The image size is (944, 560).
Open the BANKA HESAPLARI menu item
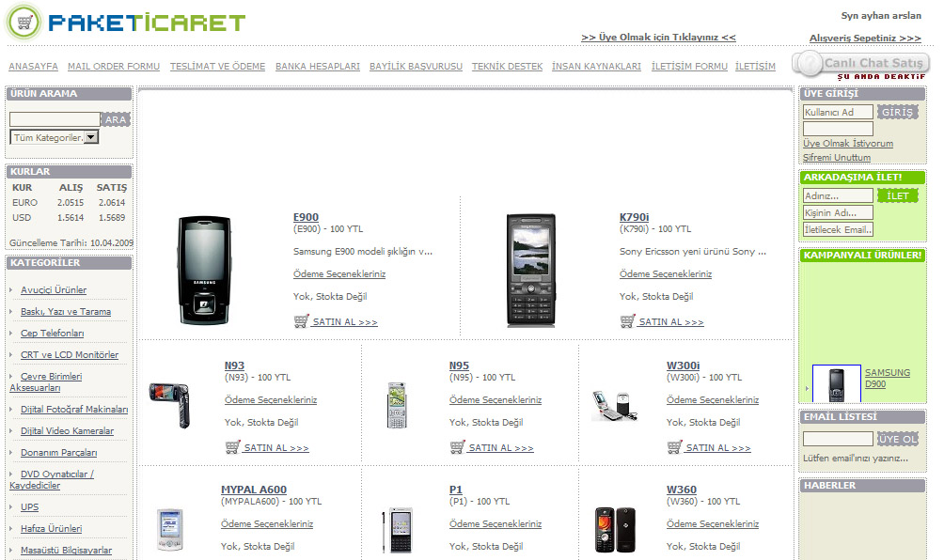[317, 66]
